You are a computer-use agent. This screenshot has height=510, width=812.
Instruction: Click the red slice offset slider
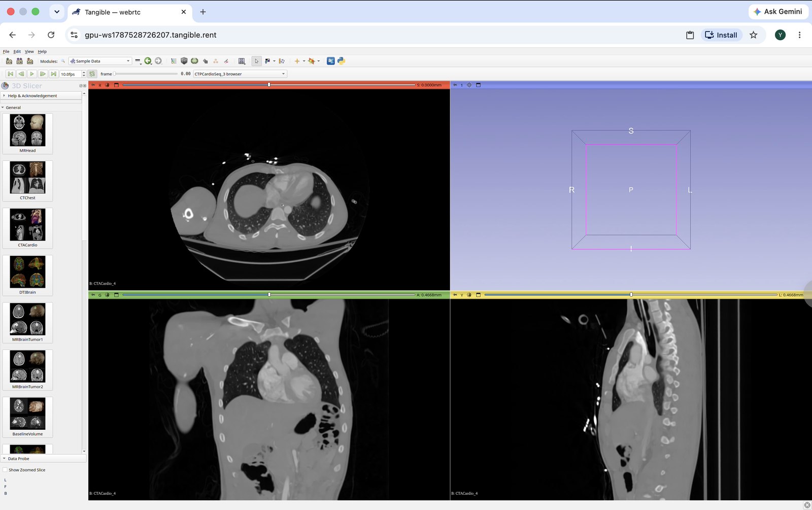pos(269,85)
